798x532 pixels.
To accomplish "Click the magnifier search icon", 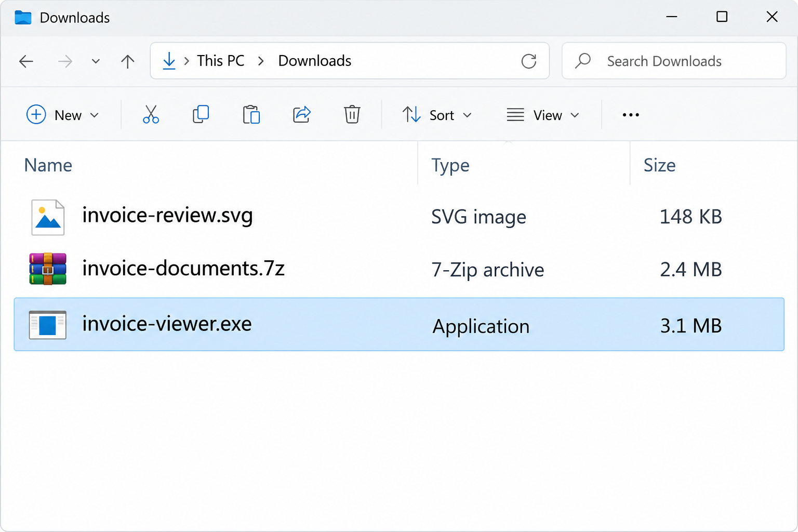I will (583, 61).
